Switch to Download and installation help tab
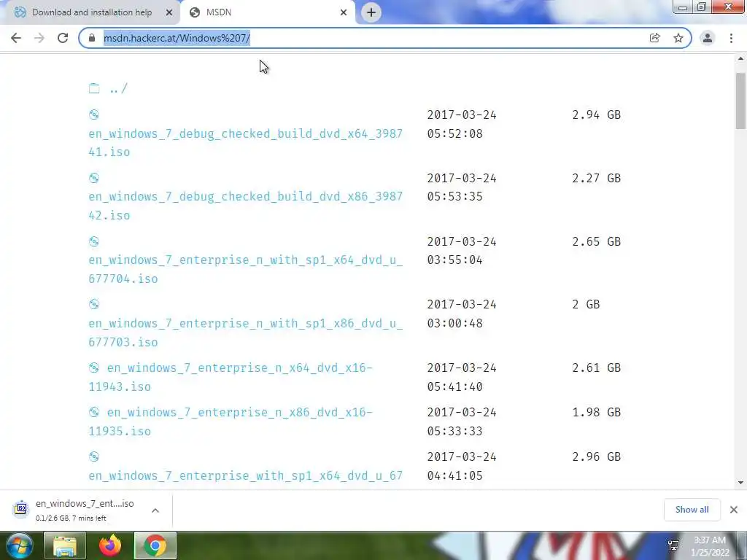 click(x=92, y=12)
